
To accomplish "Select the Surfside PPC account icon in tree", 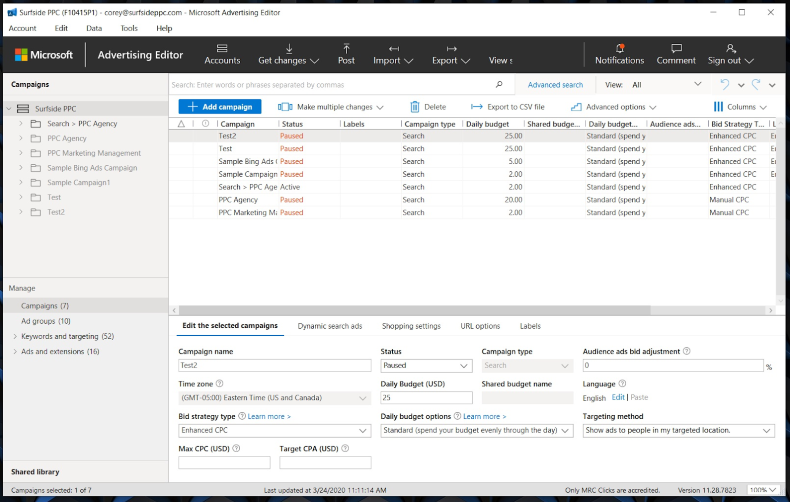I will (x=23, y=109).
